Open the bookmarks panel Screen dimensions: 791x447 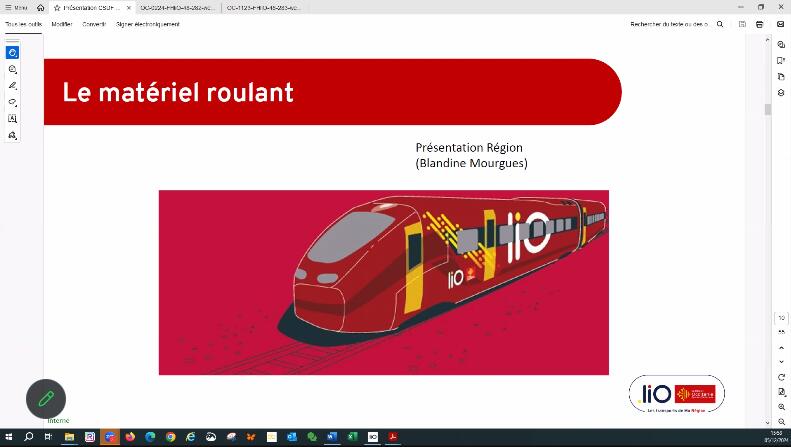[x=781, y=61]
